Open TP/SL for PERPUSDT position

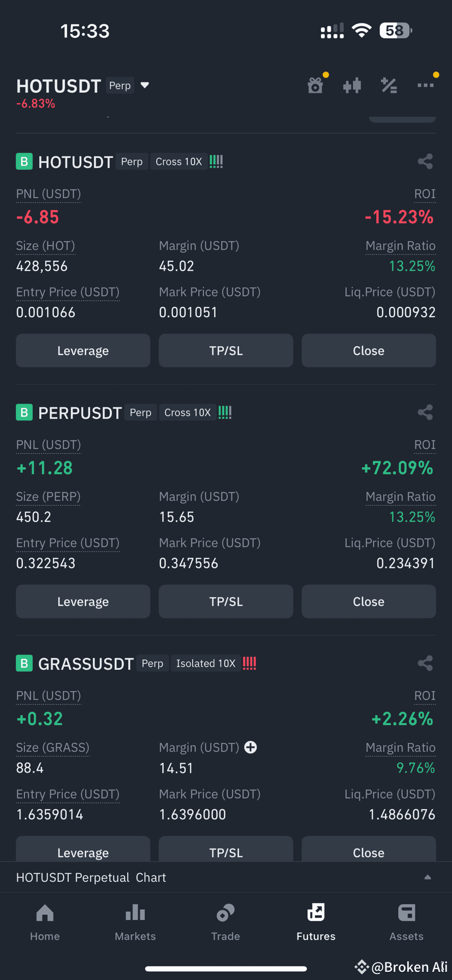[x=226, y=602]
